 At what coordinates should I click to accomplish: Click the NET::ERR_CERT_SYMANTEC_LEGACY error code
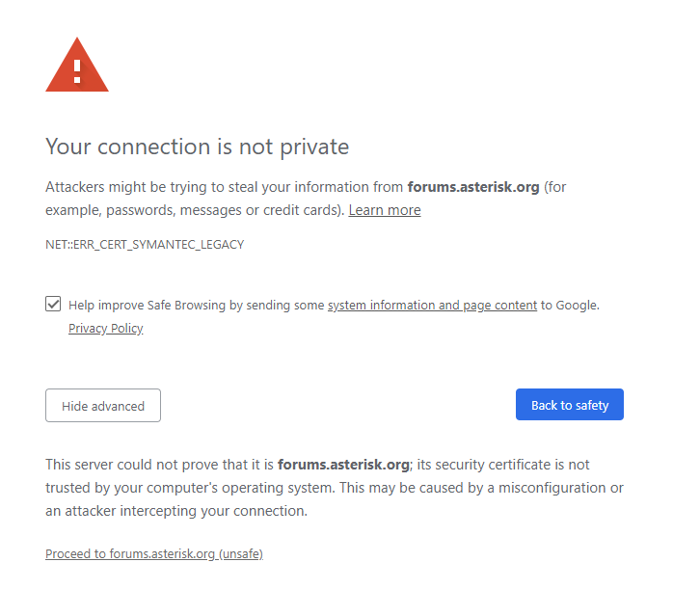145,245
